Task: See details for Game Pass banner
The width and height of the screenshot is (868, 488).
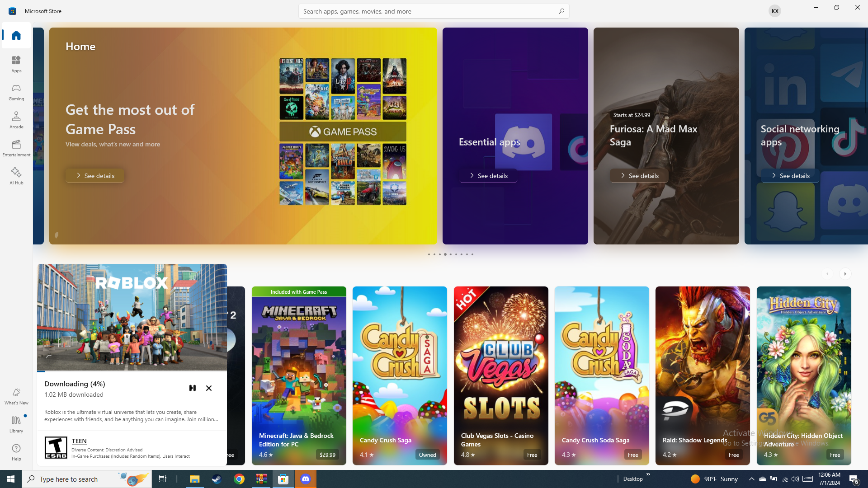Action: 95,176
